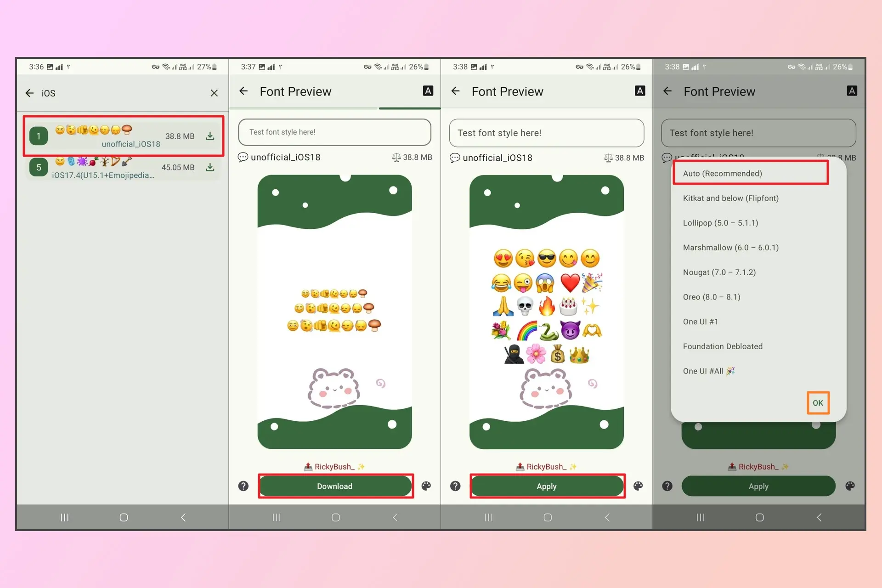Go back in the fourth Font Preview screen
The width and height of the screenshot is (882, 588).
point(667,91)
